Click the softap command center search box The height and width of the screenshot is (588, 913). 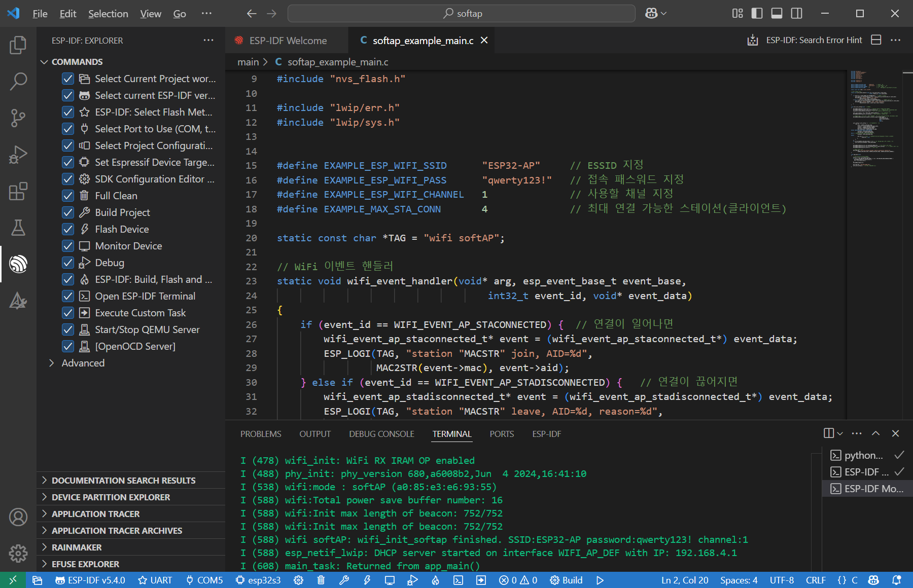(x=462, y=14)
